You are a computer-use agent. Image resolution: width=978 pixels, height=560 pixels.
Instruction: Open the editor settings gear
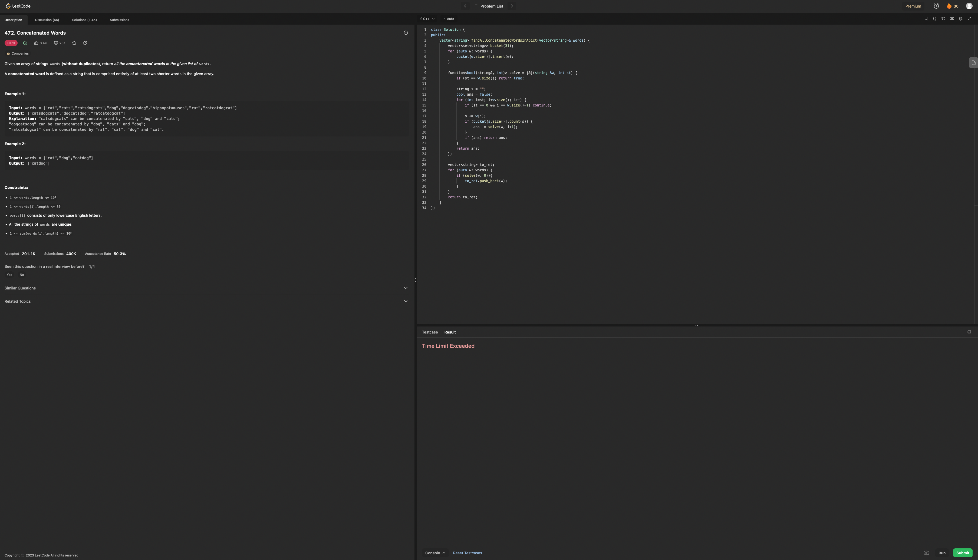pyautogui.click(x=961, y=19)
